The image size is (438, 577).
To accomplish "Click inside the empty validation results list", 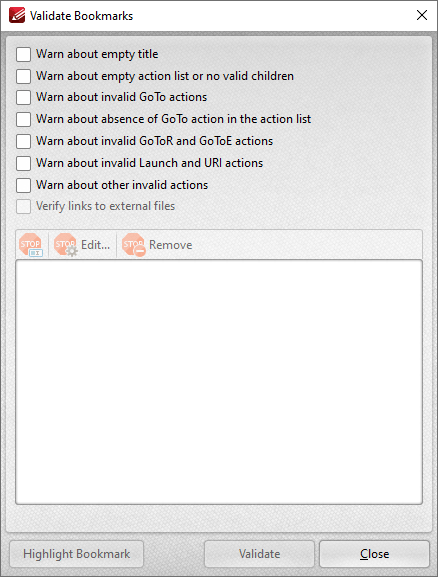I will (x=219, y=382).
